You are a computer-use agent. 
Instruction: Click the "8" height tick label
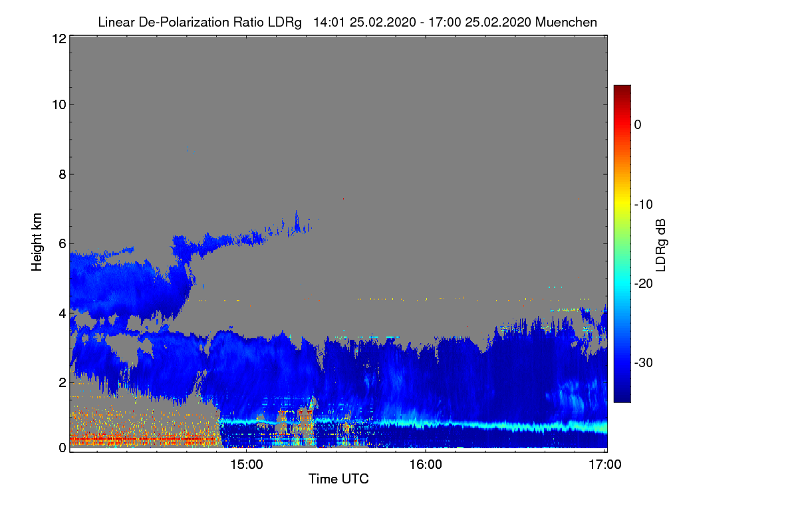(61, 174)
